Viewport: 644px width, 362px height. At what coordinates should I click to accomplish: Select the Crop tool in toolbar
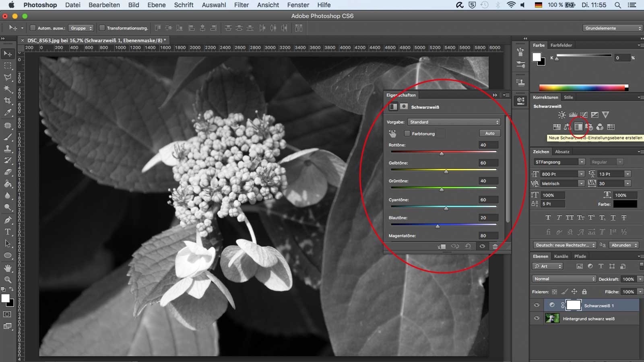pyautogui.click(x=8, y=101)
